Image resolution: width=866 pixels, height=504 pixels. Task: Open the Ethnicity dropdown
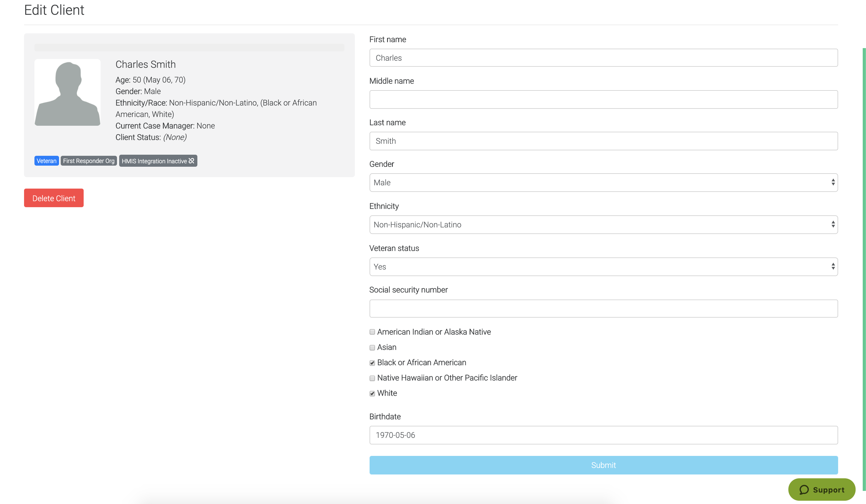click(603, 225)
